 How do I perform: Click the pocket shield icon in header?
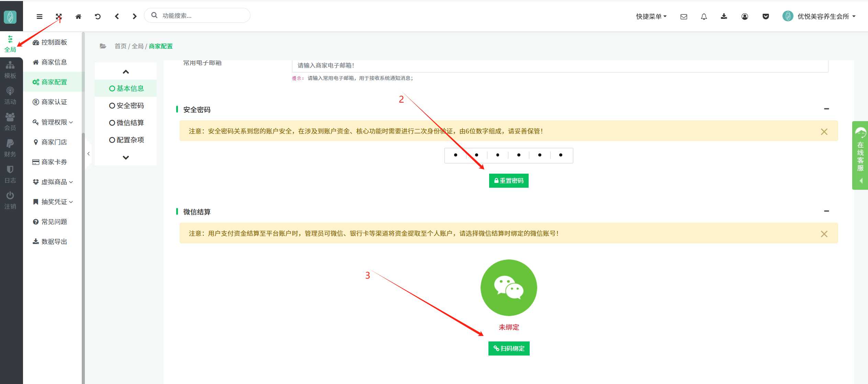tap(766, 16)
